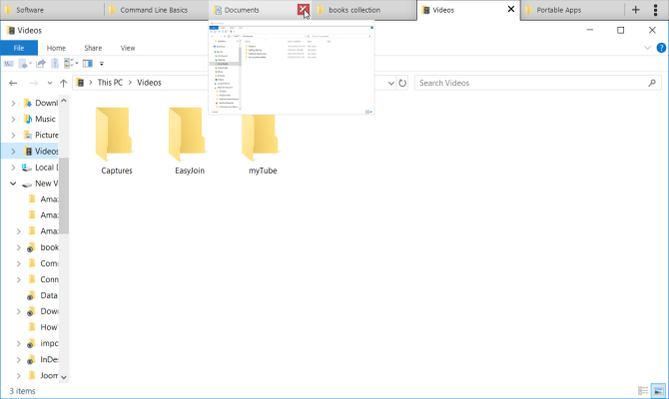Screen dimensions: 669x399
Task: Open the blue Help question mark icon
Action: click(x=661, y=48)
